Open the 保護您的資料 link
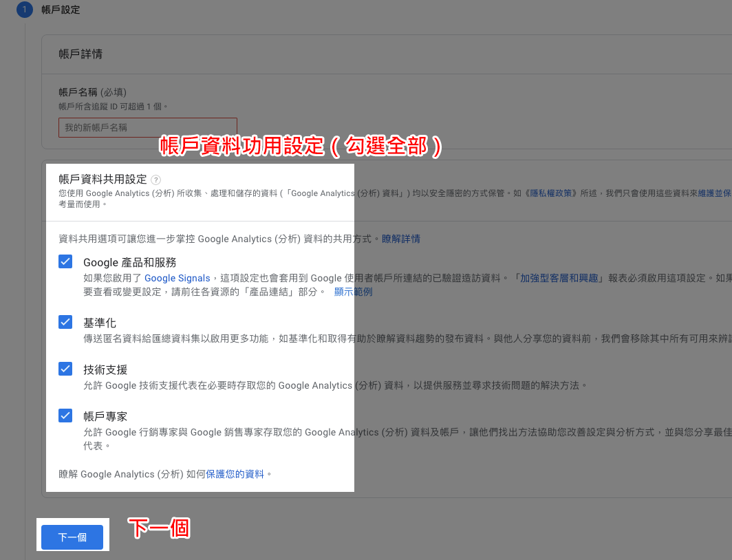The height and width of the screenshot is (560, 732). coord(235,474)
